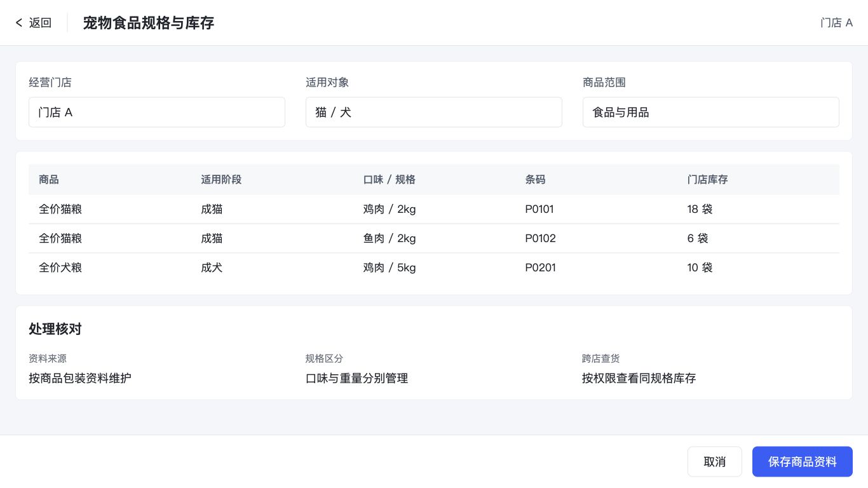This screenshot has height=488, width=868.
Task: Click the 规格区分 label
Action: (x=324, y=358)
